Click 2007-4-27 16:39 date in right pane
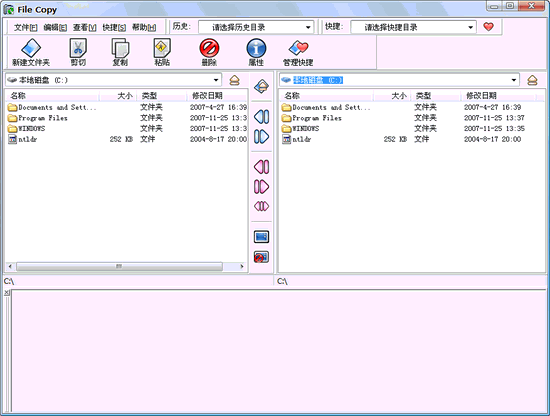 [x=492, y=107]
